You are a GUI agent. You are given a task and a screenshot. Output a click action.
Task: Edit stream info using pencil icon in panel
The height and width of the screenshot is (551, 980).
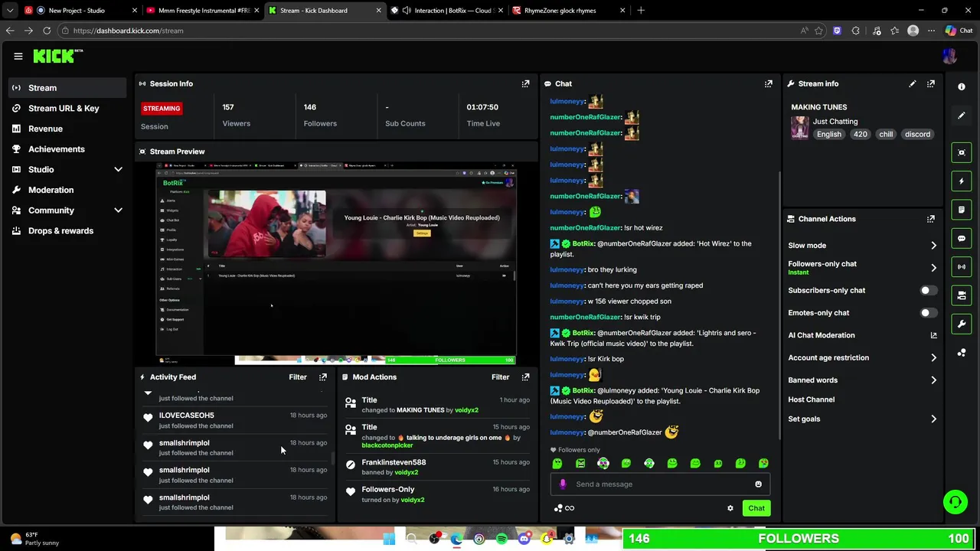click(x=912, y=83)
